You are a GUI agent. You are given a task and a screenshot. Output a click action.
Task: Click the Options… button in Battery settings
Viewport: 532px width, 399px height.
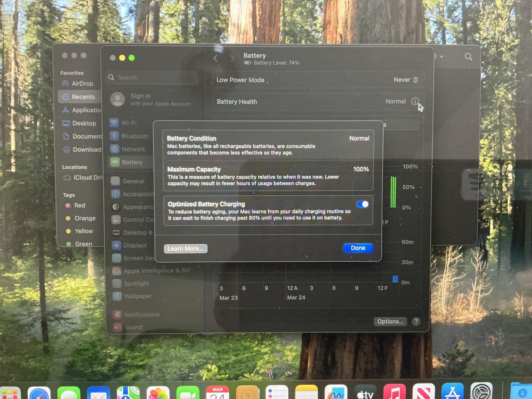(390, 321)
